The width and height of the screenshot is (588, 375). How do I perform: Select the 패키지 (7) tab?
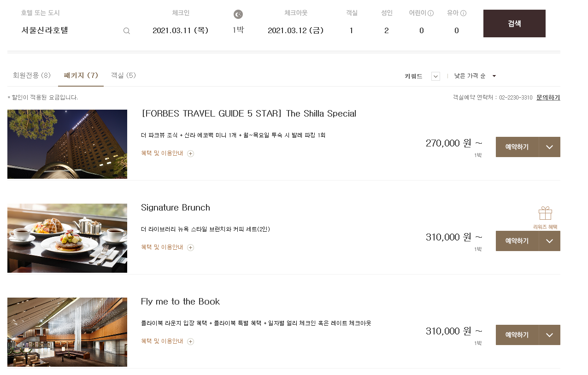81,75
